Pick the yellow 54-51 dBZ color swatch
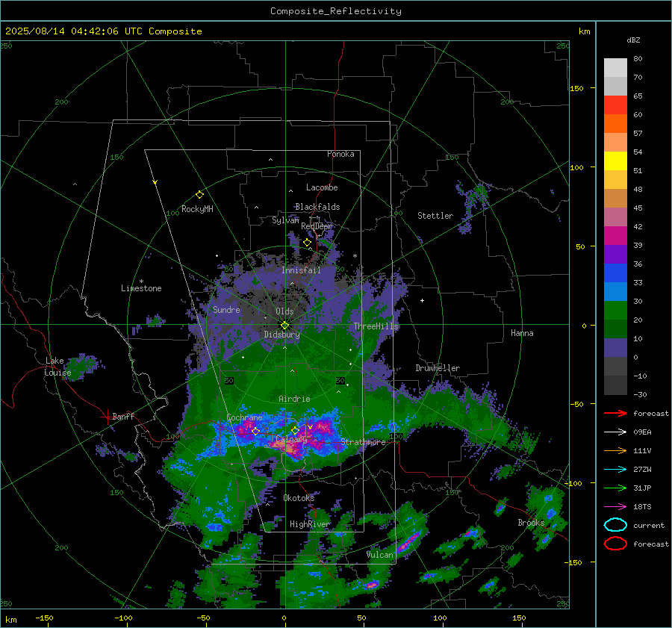 (615, 161)
